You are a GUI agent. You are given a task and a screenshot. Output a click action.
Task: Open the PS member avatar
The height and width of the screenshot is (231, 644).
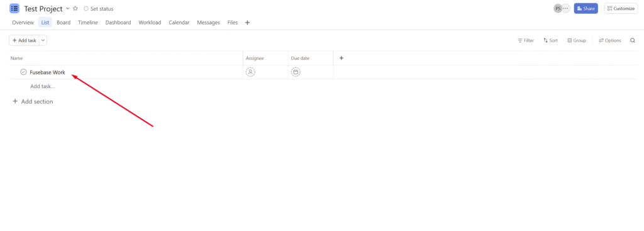click(x=558, y=9)
